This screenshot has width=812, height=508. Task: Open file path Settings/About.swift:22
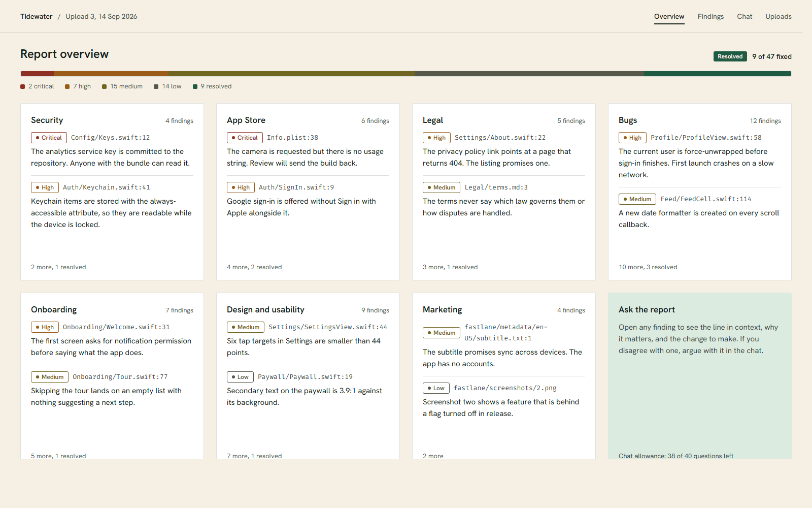pyautogui.click(x=500, y=138)
